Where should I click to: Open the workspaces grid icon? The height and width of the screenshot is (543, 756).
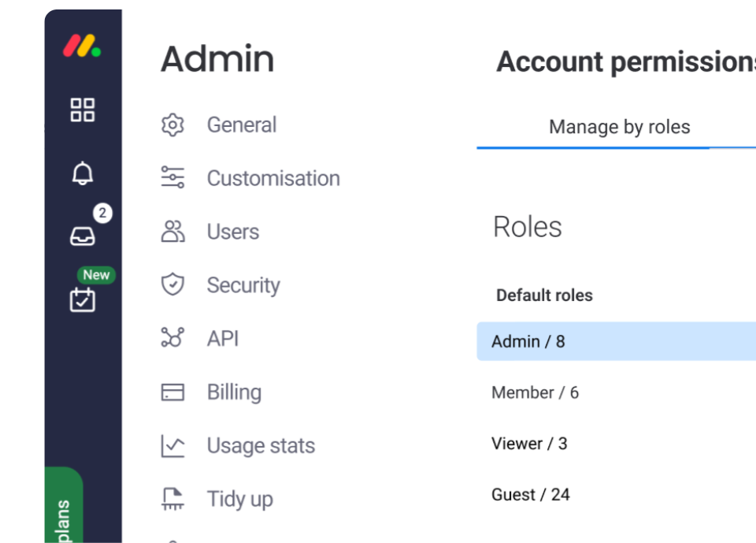82,110
